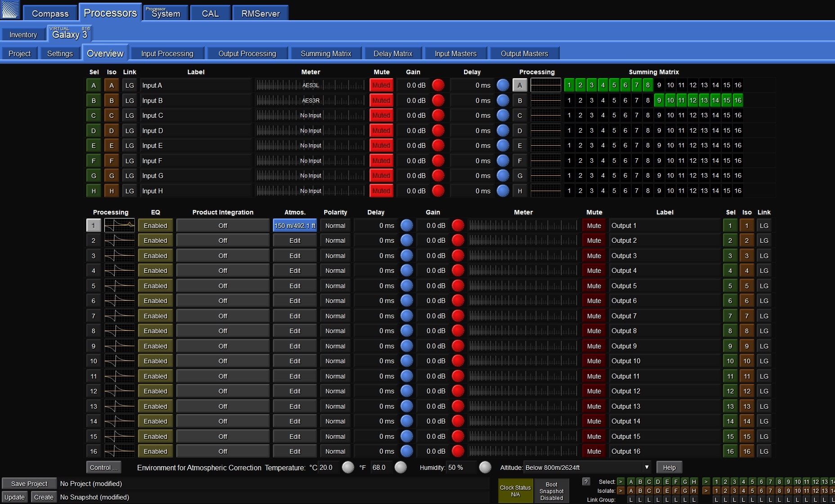Expand the Altitude dropdown
The image size is (835, 504).
click(x=646, y=468)
